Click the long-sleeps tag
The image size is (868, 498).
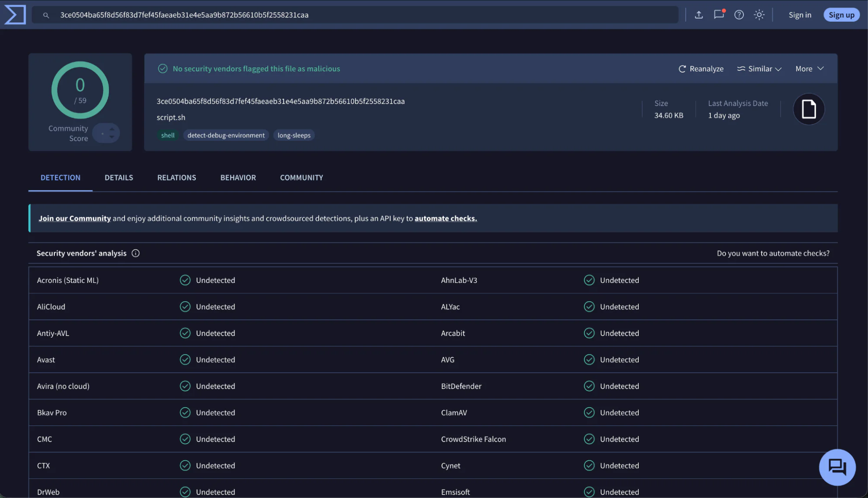(x=294, y=135)
